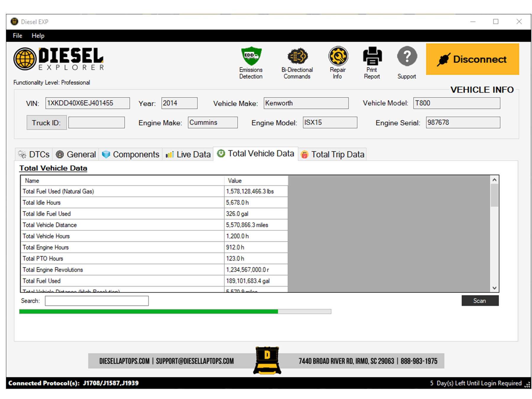Switch to the Components tab
The width and height of the screenshot is (532, 399).
pos(131,154)
